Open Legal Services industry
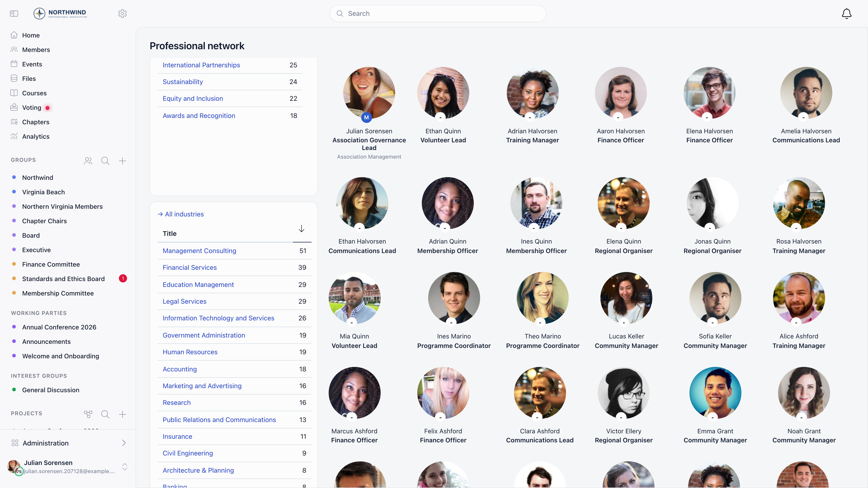Screen dimensions: 868x488 tap(184, 301)
